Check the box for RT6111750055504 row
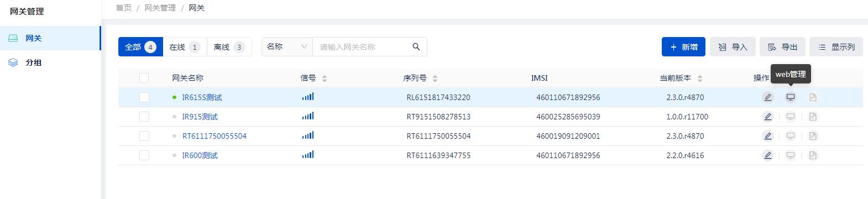Image resolution: width=868 pixels, height=199 pixels. click(144, 136)
